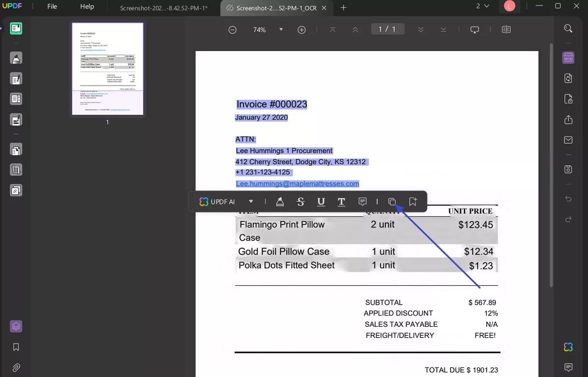
Task: Open the page display layout icon
Action: click(506, 30)
